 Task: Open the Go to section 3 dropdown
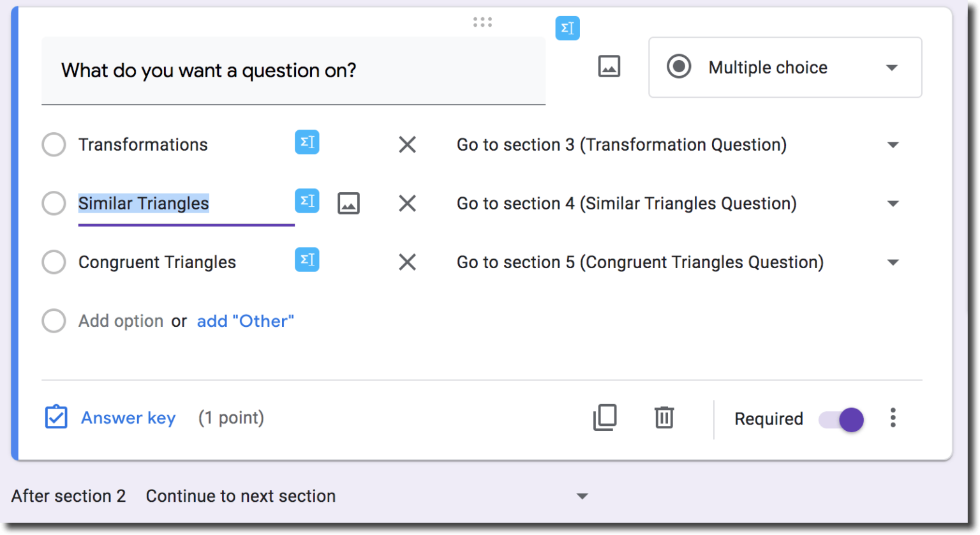pyautogui.click(x=678, y=145)
